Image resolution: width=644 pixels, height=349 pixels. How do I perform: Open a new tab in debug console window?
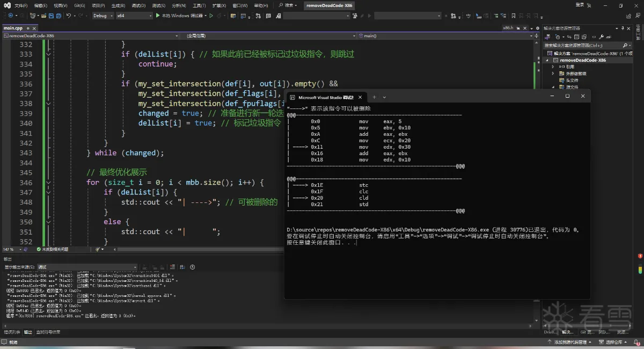click(x=374, y=97)
